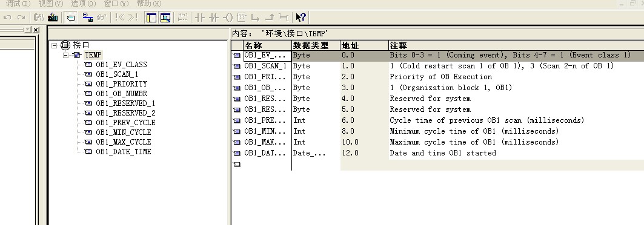644x225 pixels.
Task: Insert a normally open contact
Action: tap(200, 17)
